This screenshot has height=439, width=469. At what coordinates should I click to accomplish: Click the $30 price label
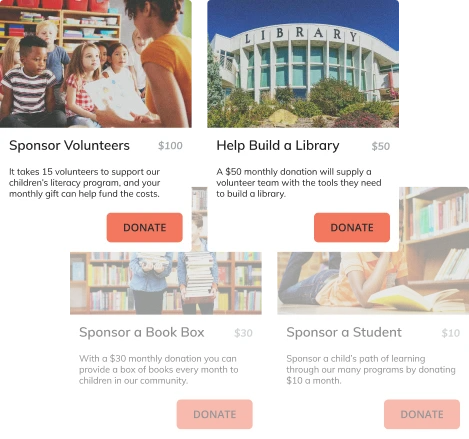pos(243,333)
